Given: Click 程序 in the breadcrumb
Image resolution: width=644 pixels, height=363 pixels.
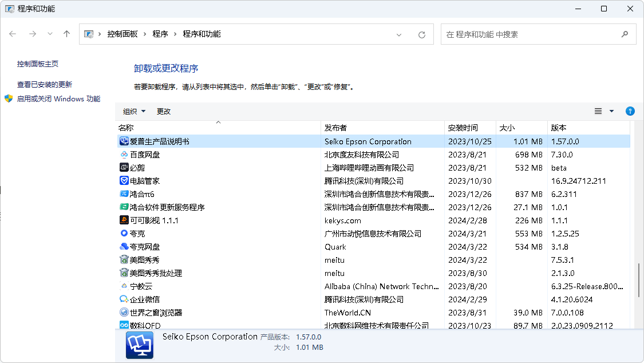Looking at the screenshot, I should tap(160, 34).
